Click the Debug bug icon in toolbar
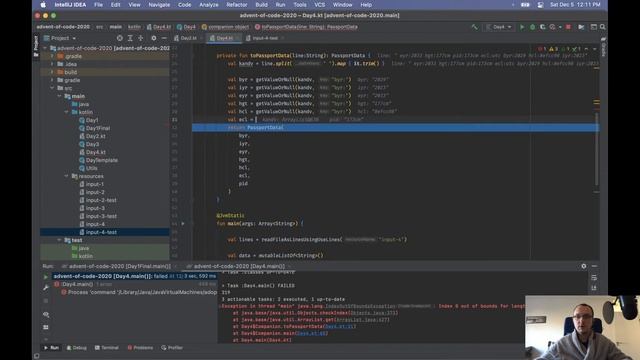This screenshot has width=640, height=360. click(x=532, y=27)
